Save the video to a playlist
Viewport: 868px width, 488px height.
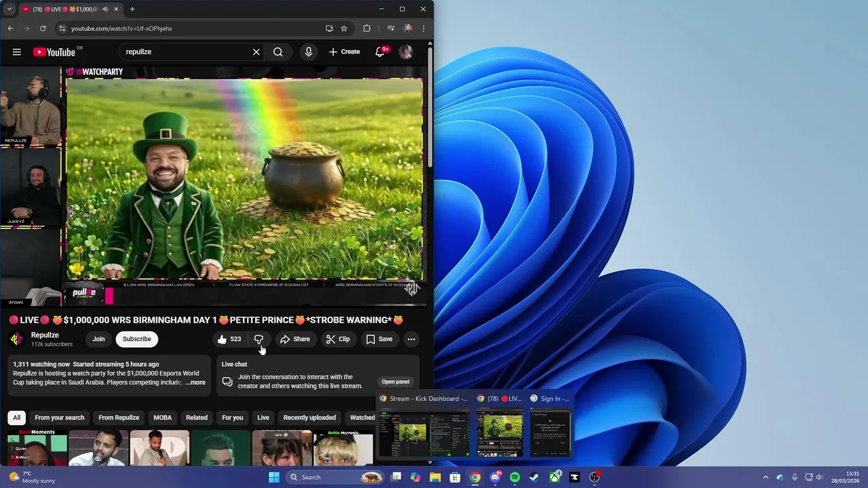[x=379, y=339]
